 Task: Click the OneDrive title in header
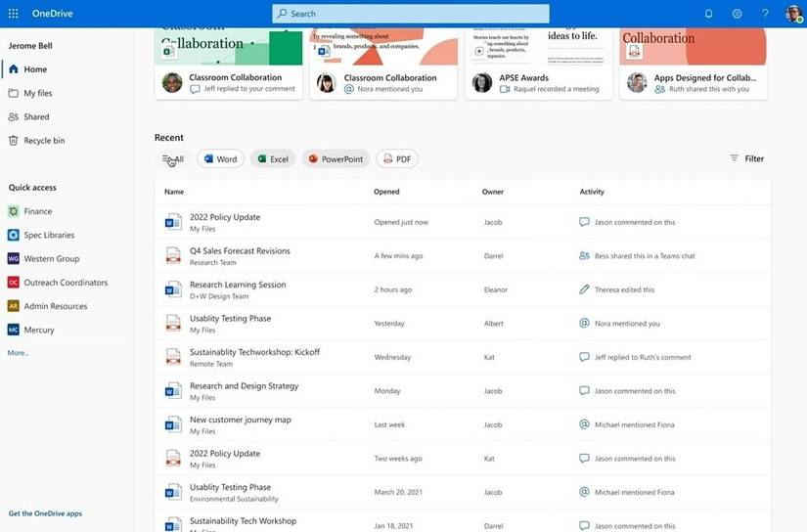[52, 14]
